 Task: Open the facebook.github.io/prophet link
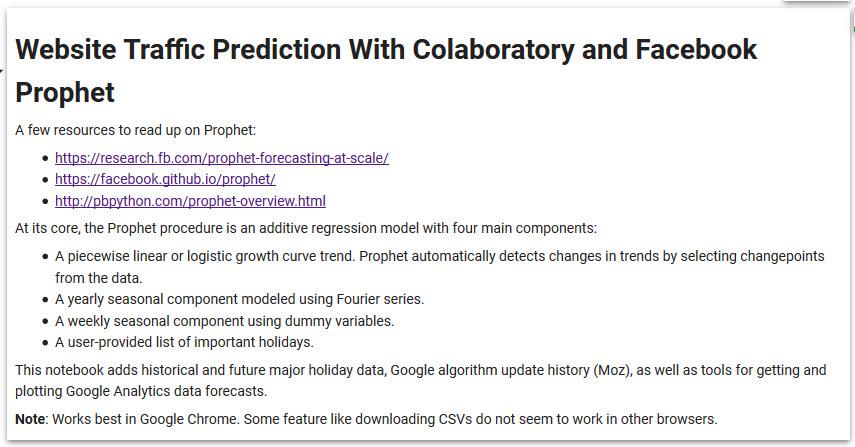tap(165, 179)
